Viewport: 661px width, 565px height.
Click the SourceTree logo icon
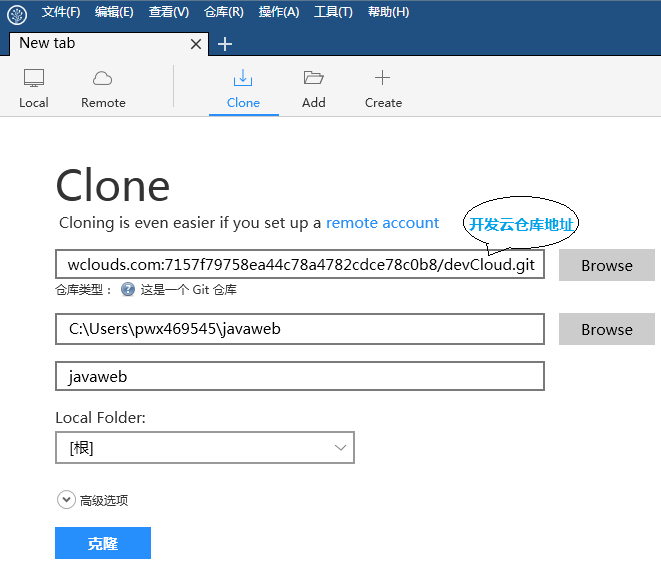[x=17, y=14]
